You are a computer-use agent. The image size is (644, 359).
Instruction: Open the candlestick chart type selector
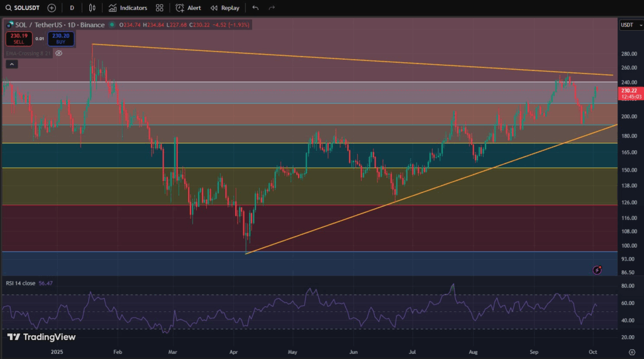[92, 8]
